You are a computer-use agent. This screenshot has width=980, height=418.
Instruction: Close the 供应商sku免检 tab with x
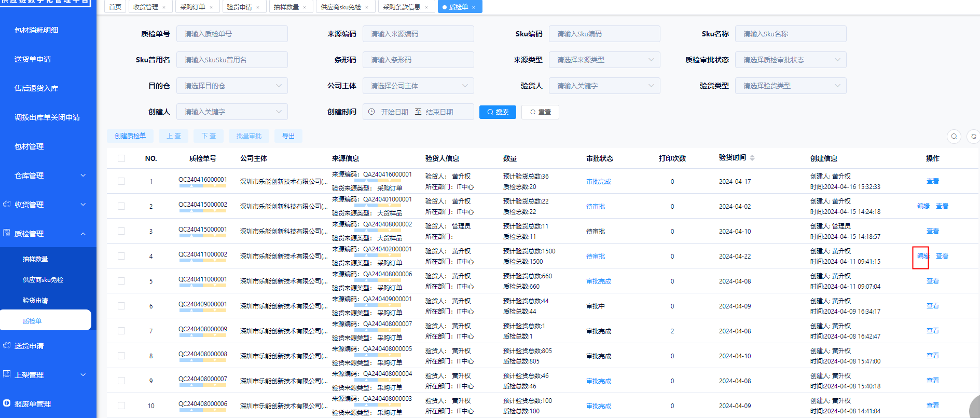tap(367, 7)
